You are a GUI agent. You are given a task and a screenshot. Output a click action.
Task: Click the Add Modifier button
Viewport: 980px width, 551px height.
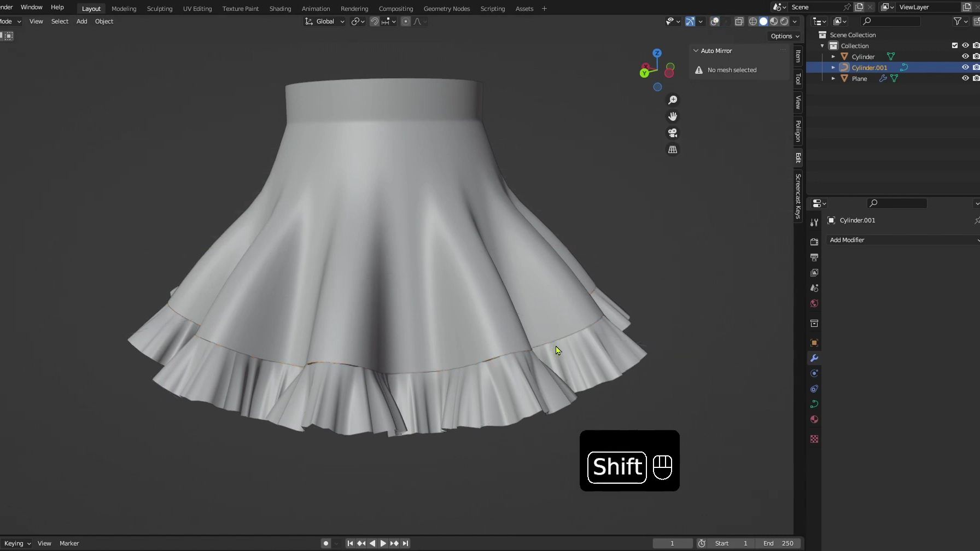point(902,239)
